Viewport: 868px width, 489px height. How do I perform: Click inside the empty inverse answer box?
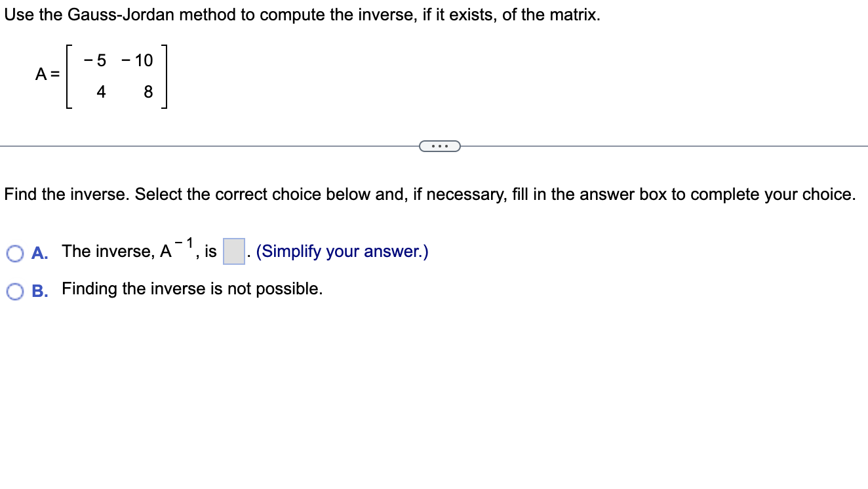[x=233, y=251]
